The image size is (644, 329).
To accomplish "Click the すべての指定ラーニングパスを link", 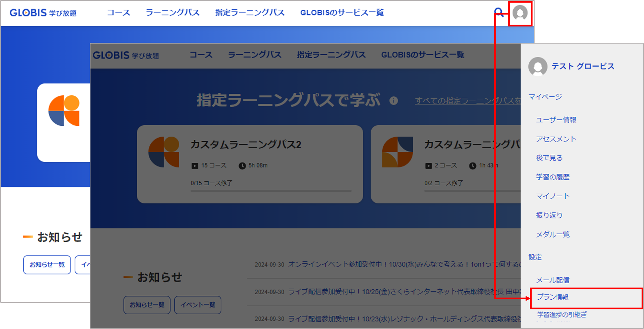I will point(468,101).
